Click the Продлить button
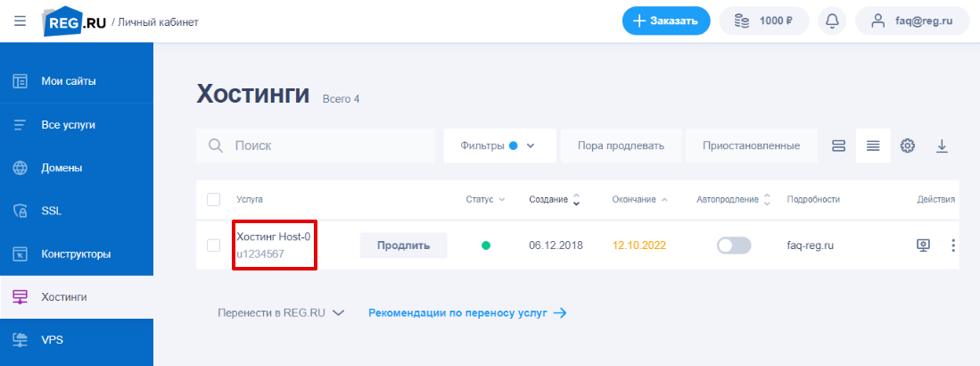 [x=403, y=245]
